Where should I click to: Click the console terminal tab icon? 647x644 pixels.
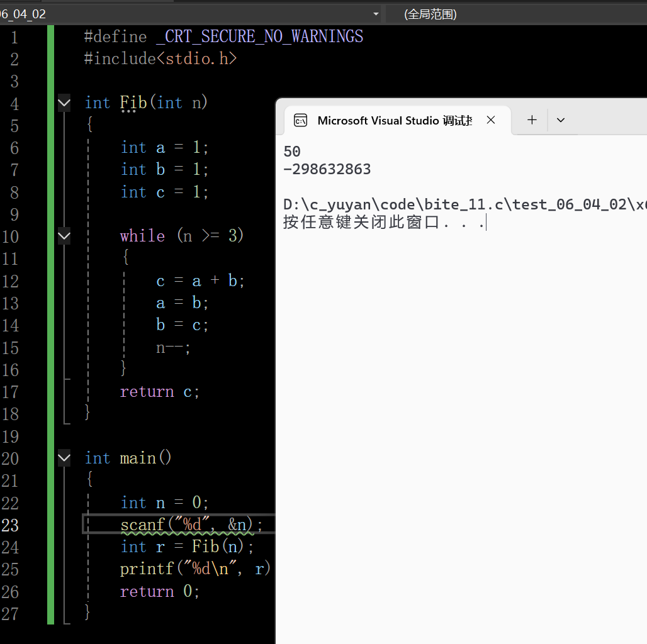coord(300,120)
